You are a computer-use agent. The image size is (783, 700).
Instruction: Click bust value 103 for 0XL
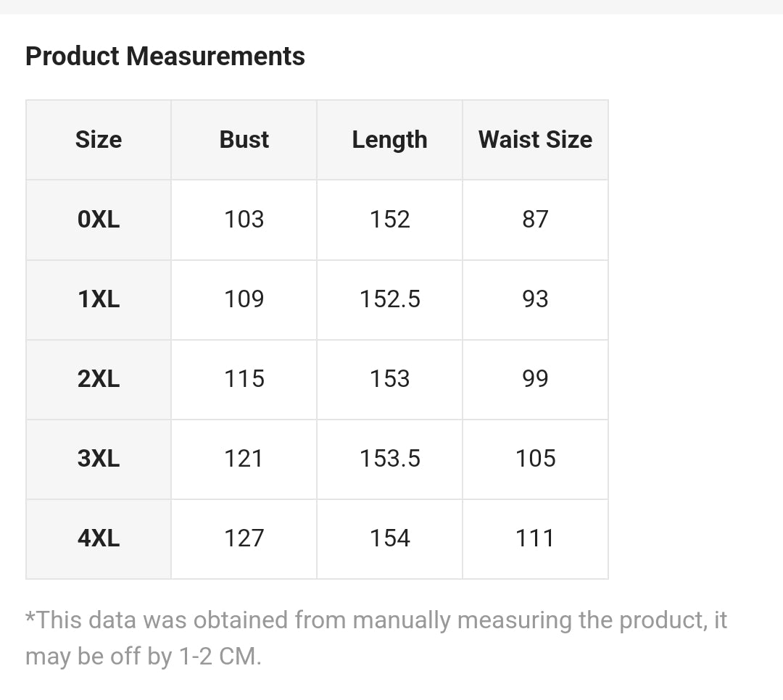(x=244, y=220)
